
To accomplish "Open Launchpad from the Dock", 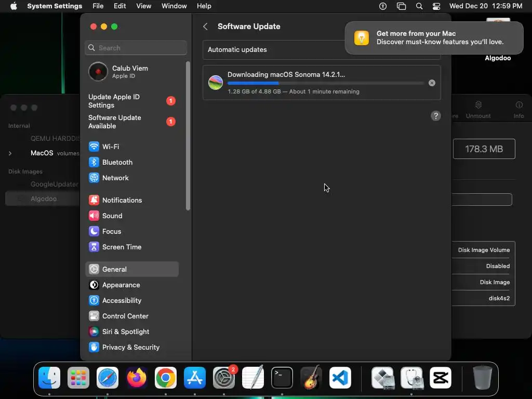I will [x=78, y=378].
